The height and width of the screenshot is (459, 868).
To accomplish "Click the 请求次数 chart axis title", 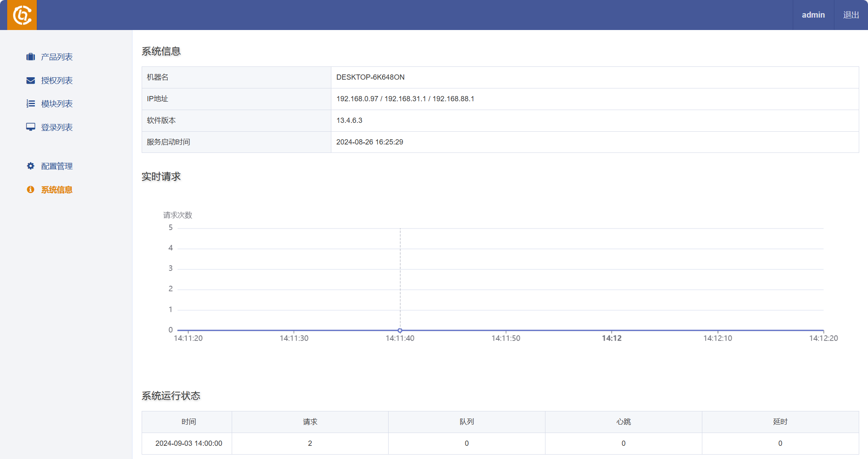I will point(178,215).
